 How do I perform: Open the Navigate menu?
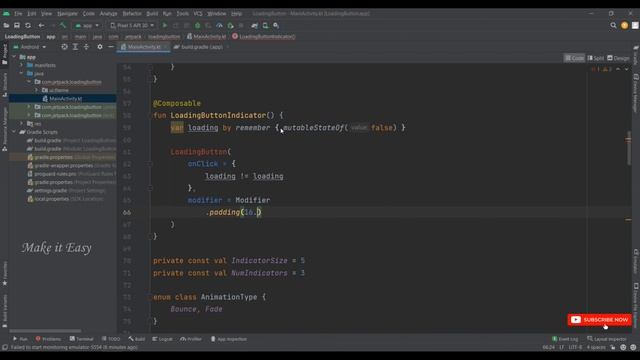click(67, 13)
